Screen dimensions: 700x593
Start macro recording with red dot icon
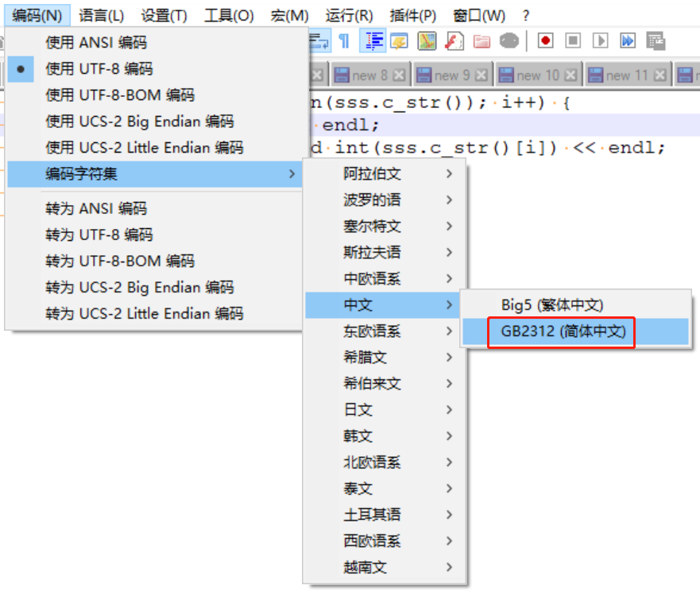pyautogui.click(x=546, y=41)
